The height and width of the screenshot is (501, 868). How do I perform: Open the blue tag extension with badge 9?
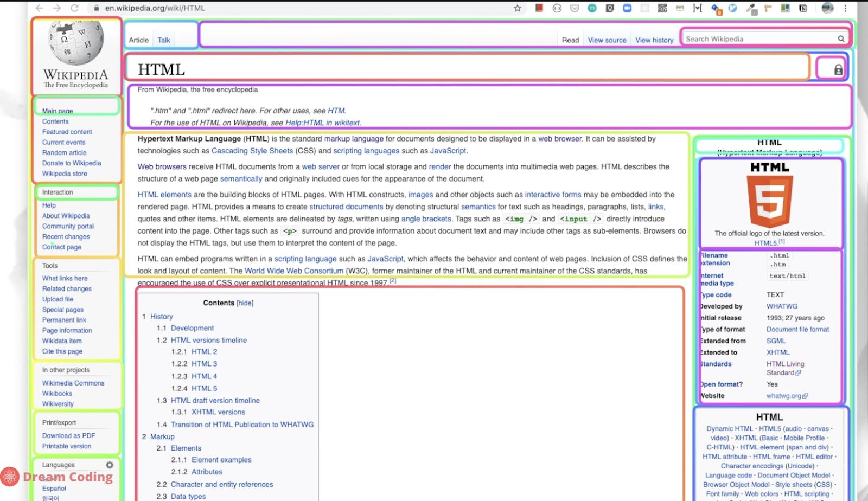pyautogui.click(x=716, y=8)
